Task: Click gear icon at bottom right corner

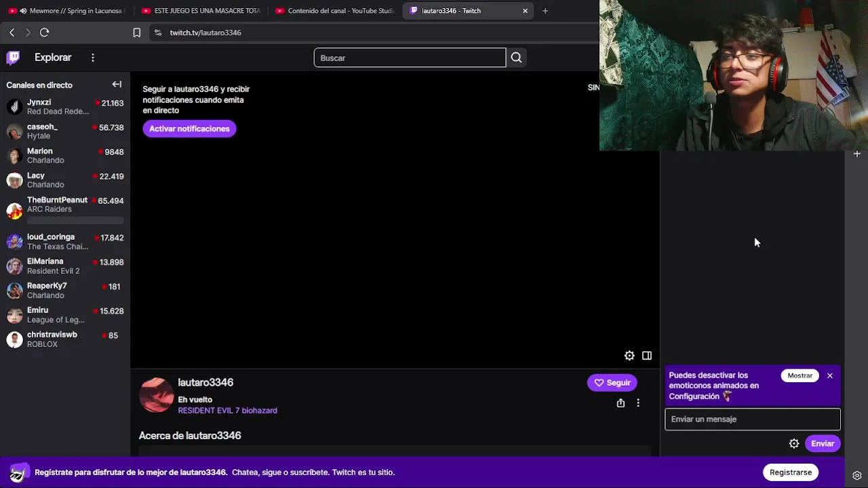Action: point(857,476)
